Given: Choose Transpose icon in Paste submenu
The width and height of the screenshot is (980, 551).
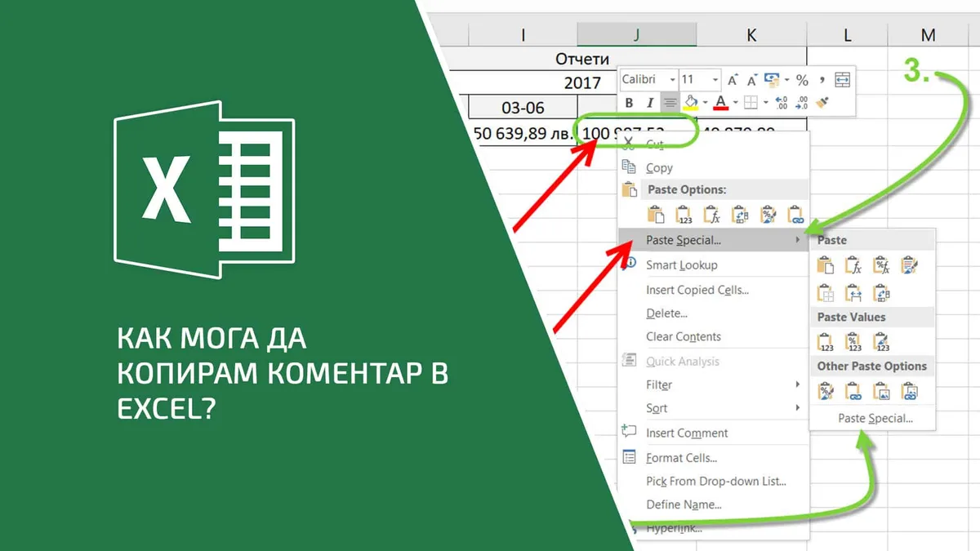Looking at the screenshot, I should coord(881,293).
